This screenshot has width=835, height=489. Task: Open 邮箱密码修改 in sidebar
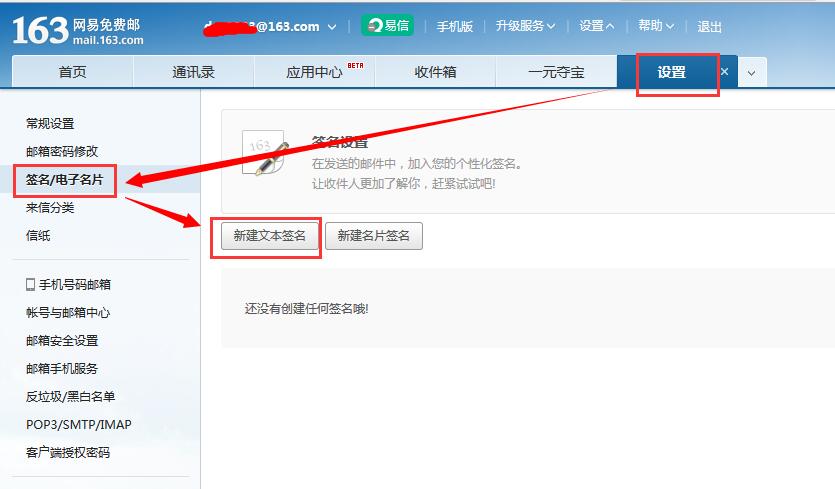[x=62, y=151]
